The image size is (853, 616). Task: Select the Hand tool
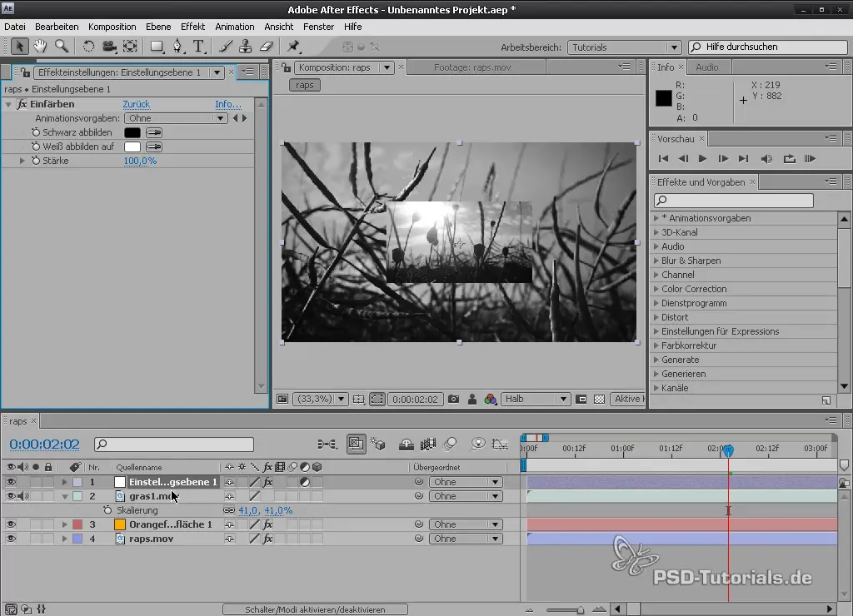coord(40,47)
